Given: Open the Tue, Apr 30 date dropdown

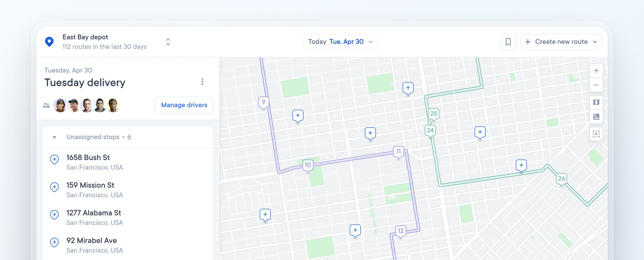Looking at the screenshot, I should coord(341,42).
